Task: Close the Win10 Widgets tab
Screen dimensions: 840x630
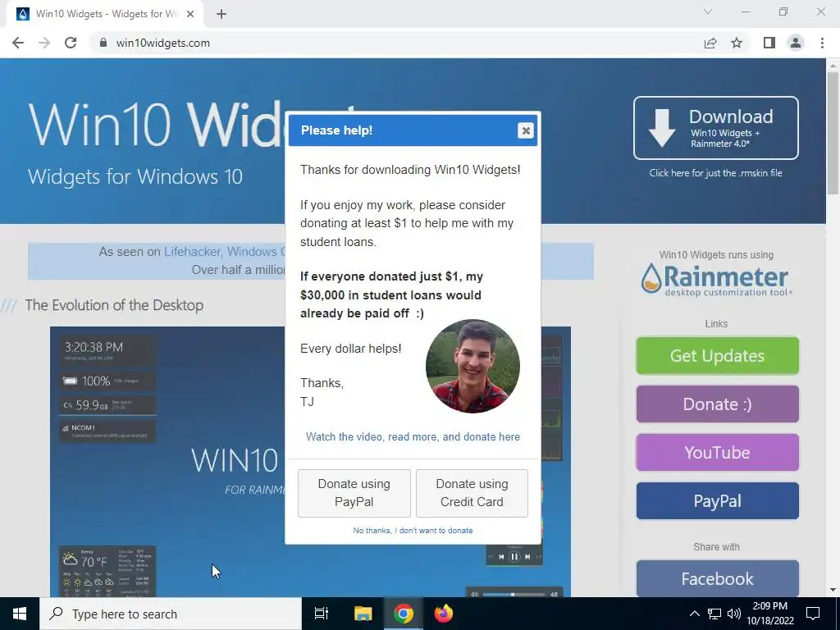Action: point(190,14)
